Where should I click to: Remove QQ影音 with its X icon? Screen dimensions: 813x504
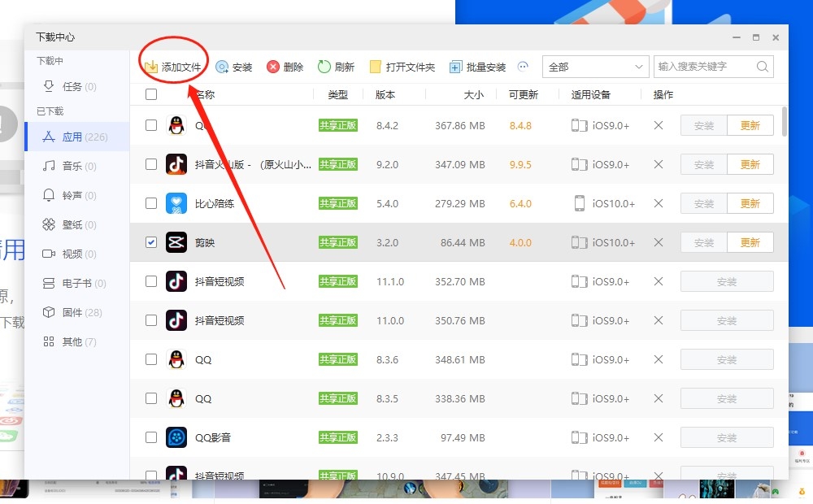(659, 437)
